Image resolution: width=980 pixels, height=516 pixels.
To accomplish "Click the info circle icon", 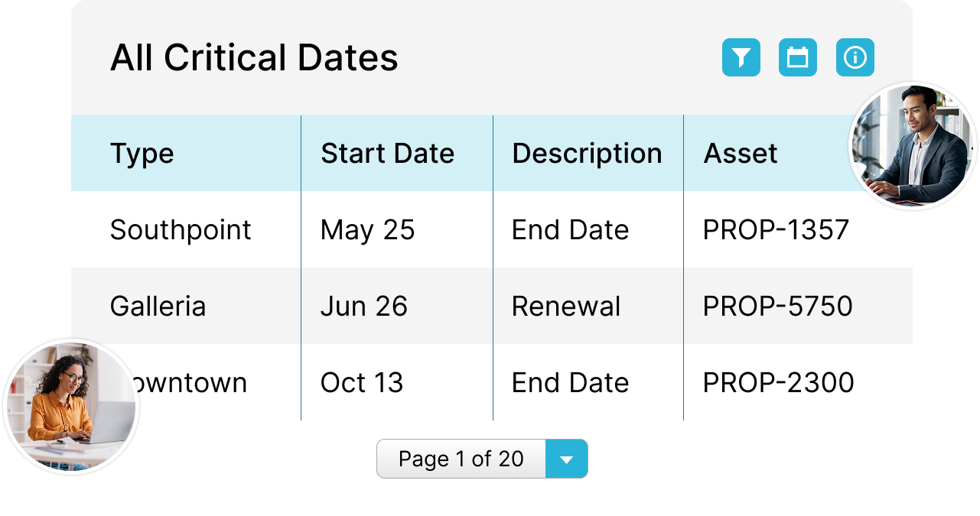I will point(855,58).
